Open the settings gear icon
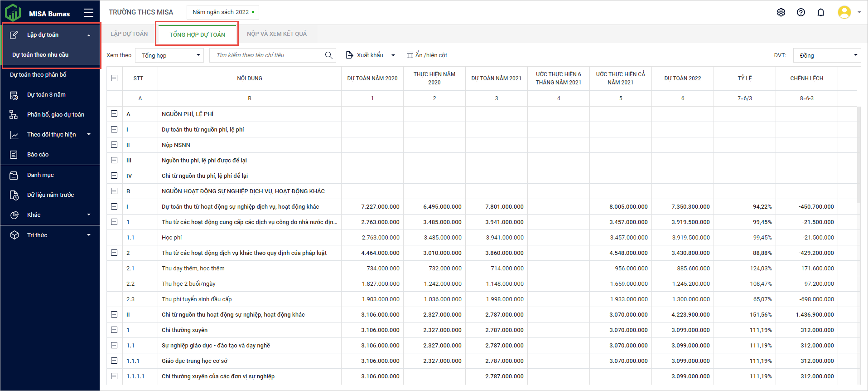 (x=781, y=12)
